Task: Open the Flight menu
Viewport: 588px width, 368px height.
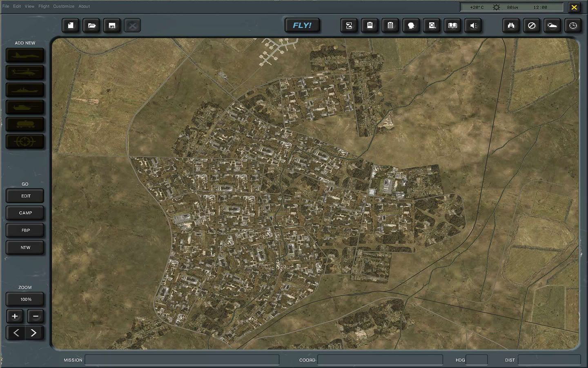Action: pyautogui.click(x=43, y=6)
